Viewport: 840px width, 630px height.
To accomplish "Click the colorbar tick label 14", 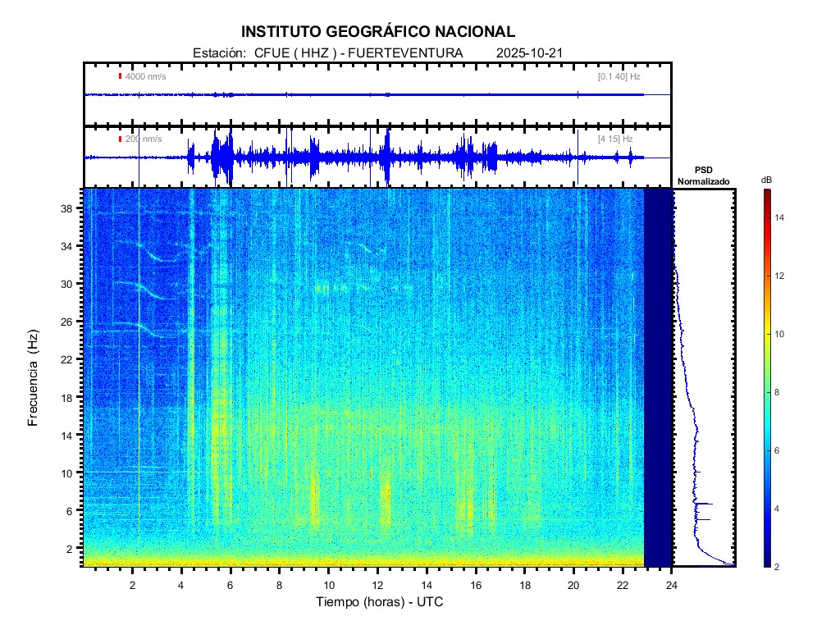I will click(782, 218).
